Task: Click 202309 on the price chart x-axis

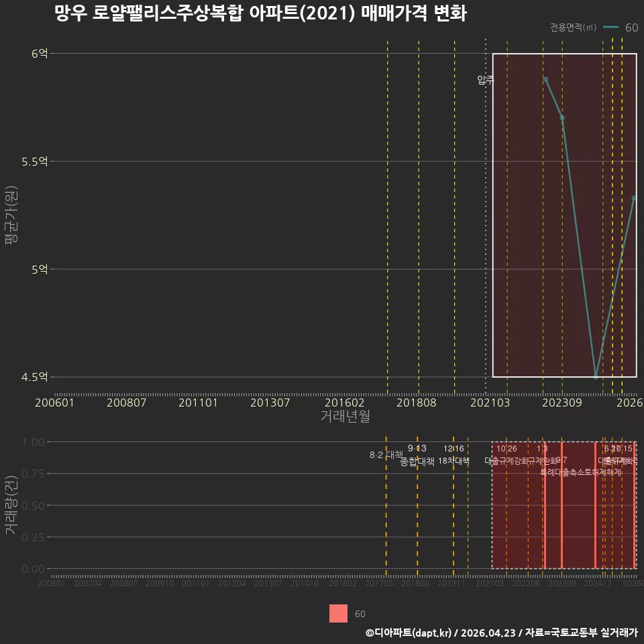Action: [x=562, y=402]
